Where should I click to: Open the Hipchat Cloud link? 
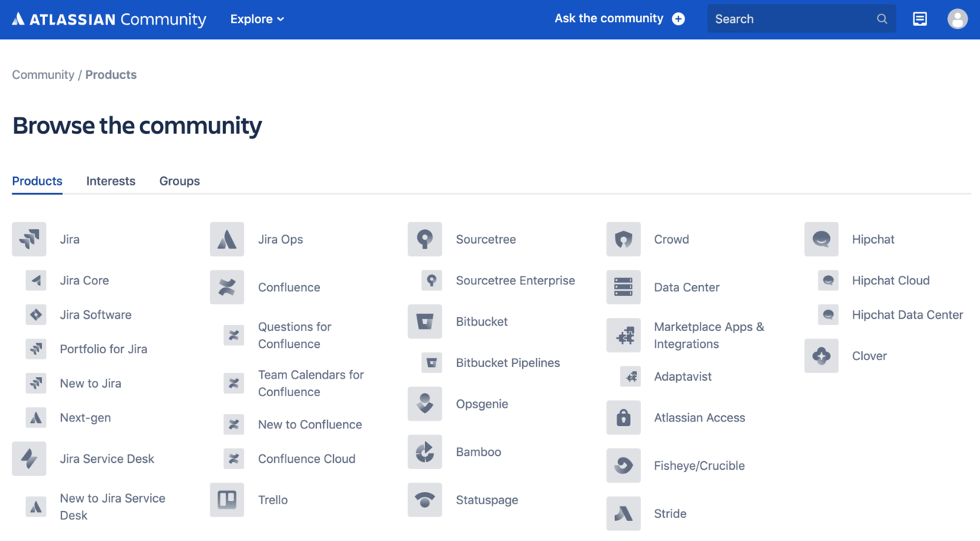point(890,280)
